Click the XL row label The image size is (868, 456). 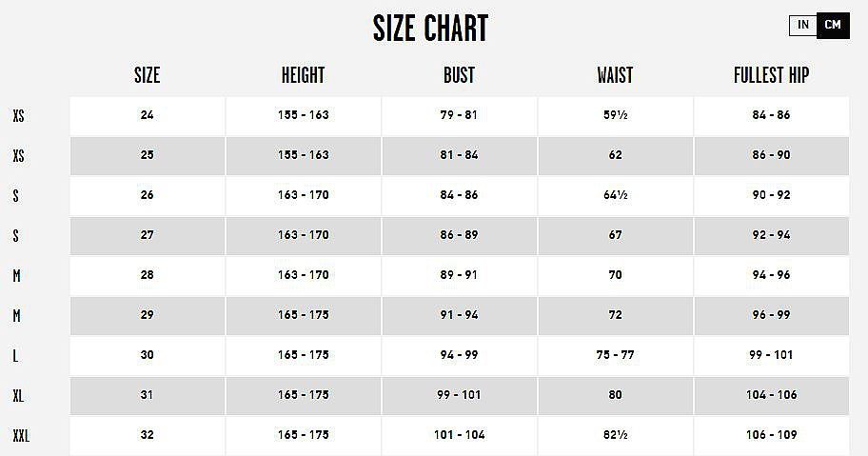19,395
